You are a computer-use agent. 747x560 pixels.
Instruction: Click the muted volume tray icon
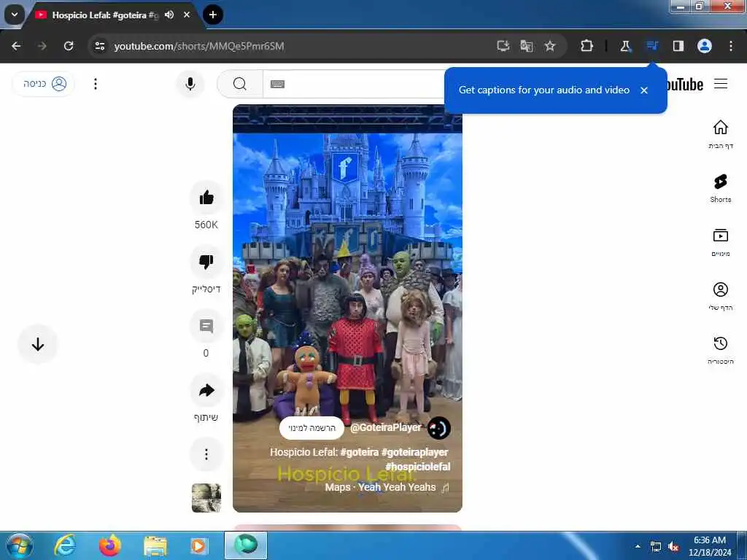(673, 547)
